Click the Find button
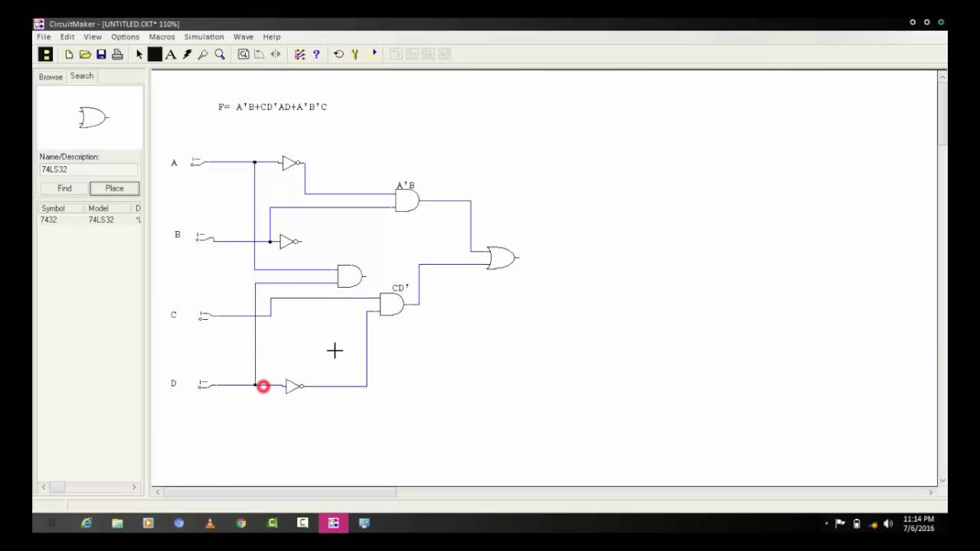 (64, 188)
